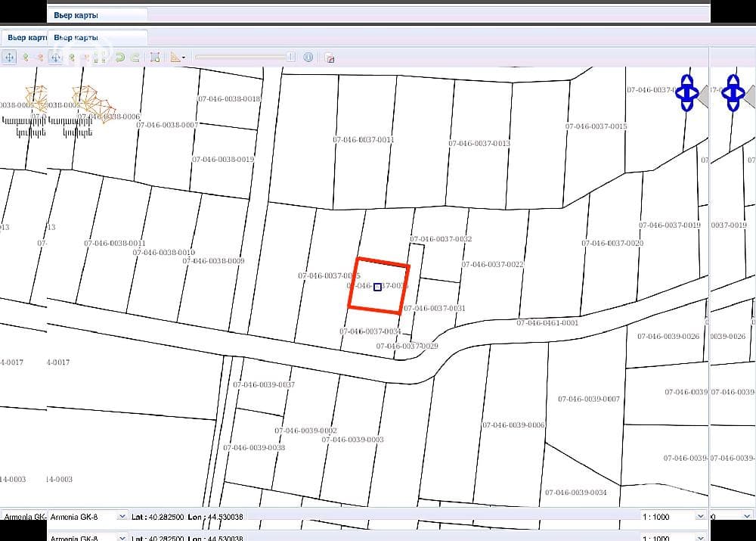Click parcel label 07-046-0037-0032

point(441,239)
